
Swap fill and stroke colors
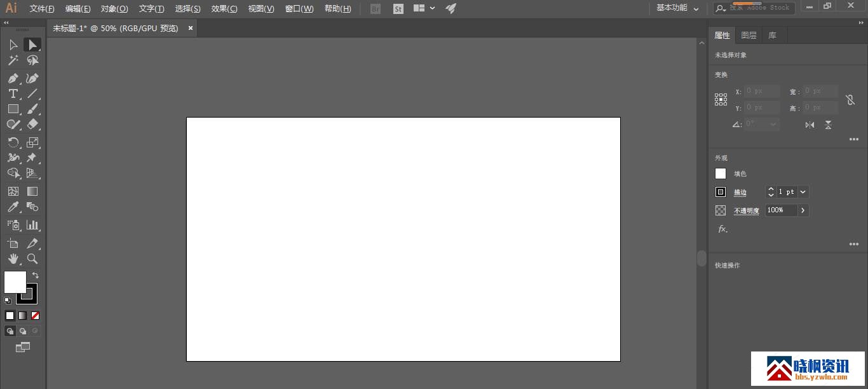36,275
